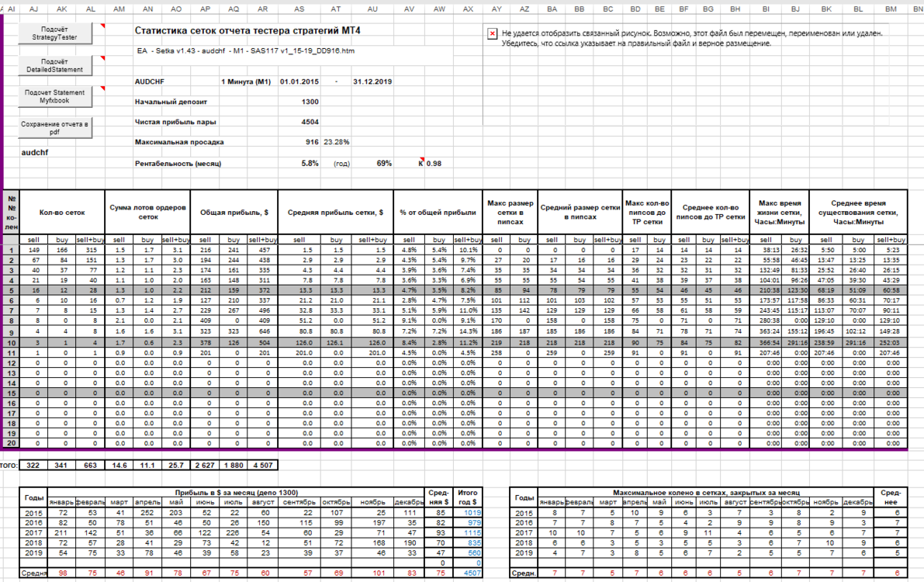
Task: Select the monthly profitability 5.8%
Action: click(x=310, y=163)
